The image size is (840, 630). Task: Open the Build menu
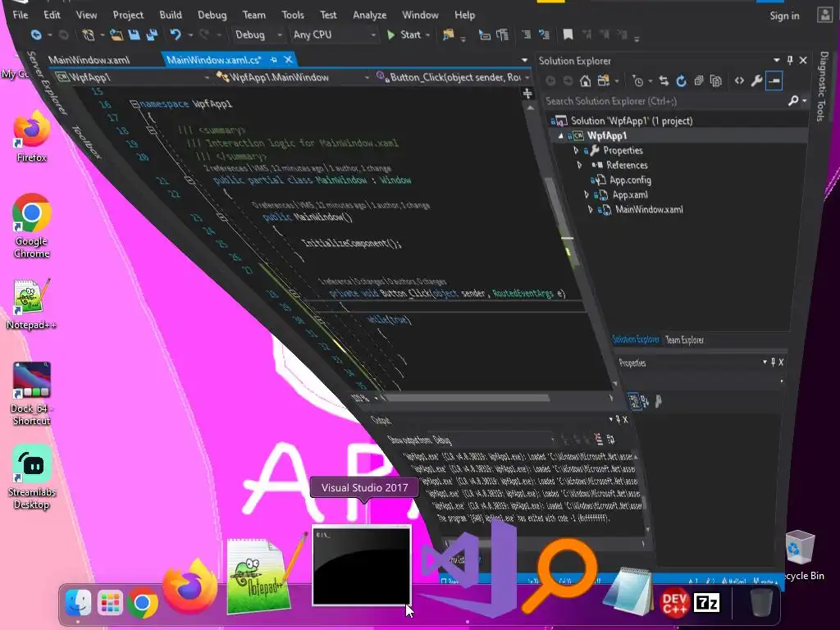point(171,15)
